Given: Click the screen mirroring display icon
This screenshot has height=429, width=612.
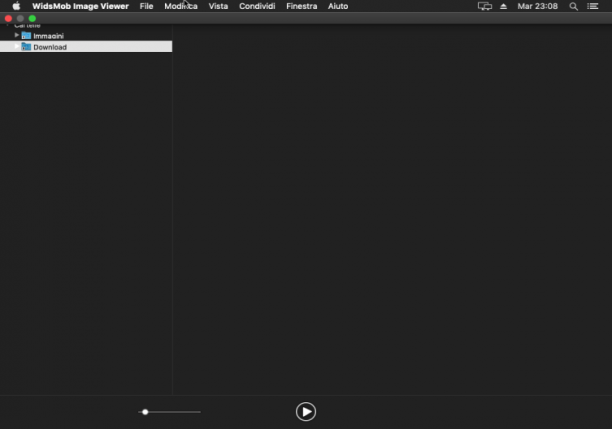Looking at the screenshot, I should (x=485, y=6).
